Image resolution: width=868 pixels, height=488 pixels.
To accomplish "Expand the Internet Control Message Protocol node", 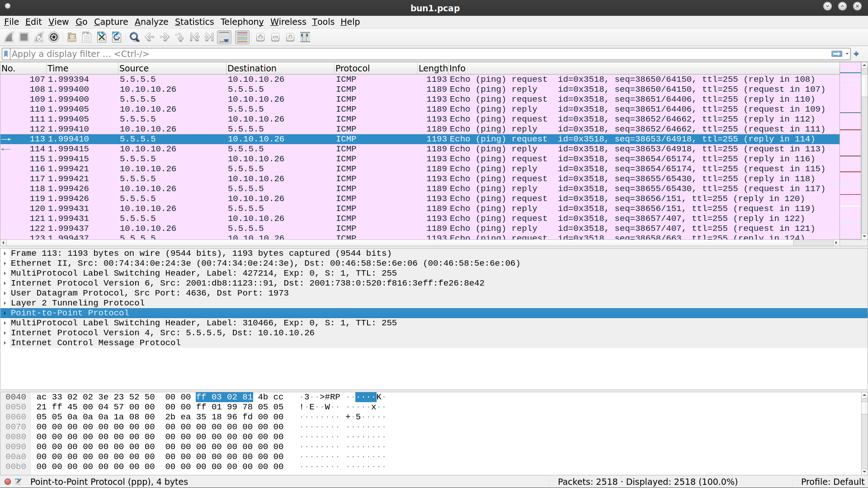I will point(5,343).
